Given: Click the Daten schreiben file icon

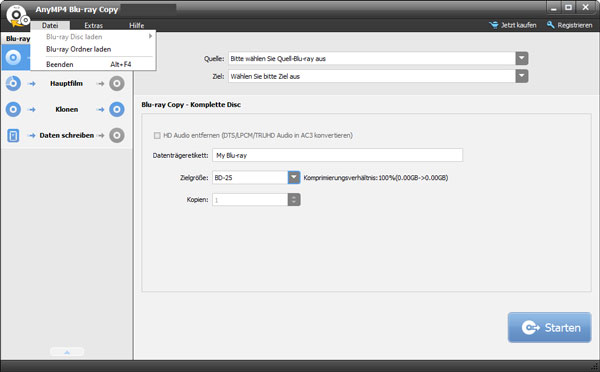Looking at the screenshot, I should [x=13, y=135].
